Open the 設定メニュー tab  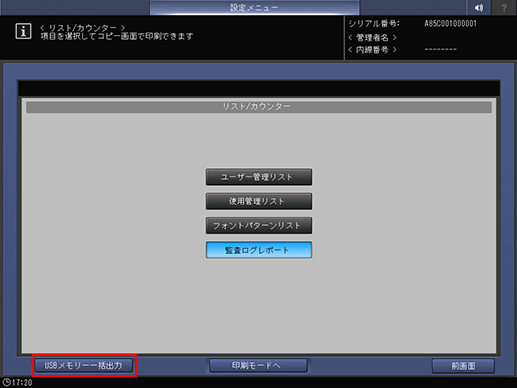[255, 7]
